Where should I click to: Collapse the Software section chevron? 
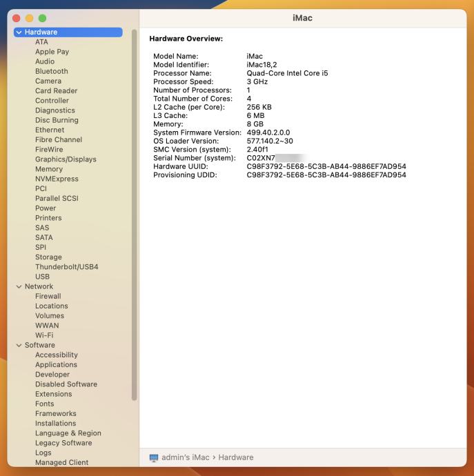pos(19,345)
